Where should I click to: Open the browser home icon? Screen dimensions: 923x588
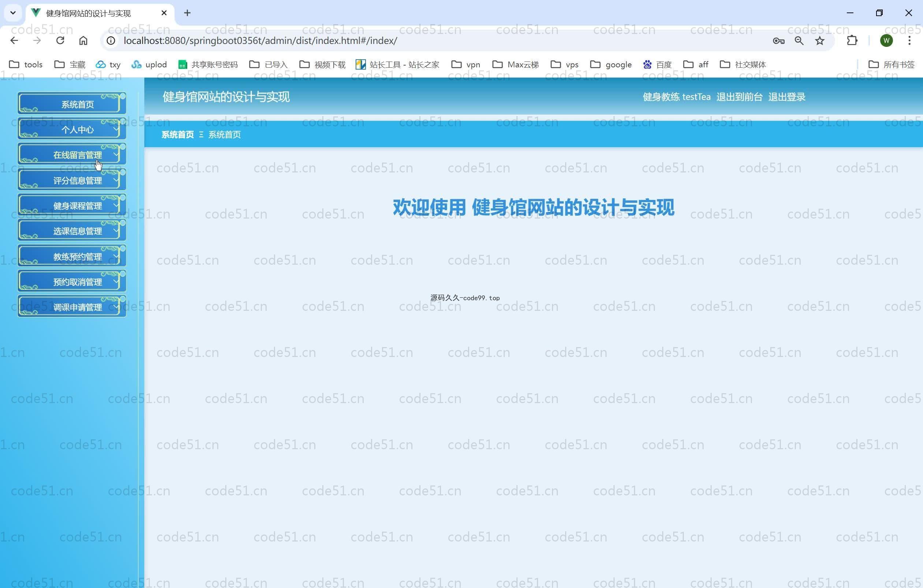[x=83, y=41]
